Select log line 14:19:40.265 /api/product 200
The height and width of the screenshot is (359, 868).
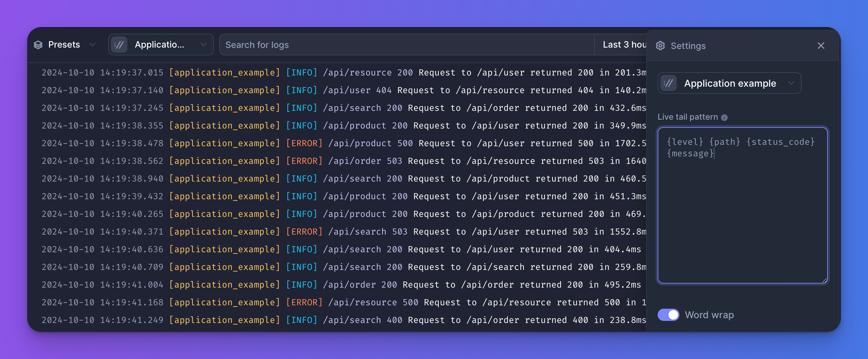click(344, 214)
